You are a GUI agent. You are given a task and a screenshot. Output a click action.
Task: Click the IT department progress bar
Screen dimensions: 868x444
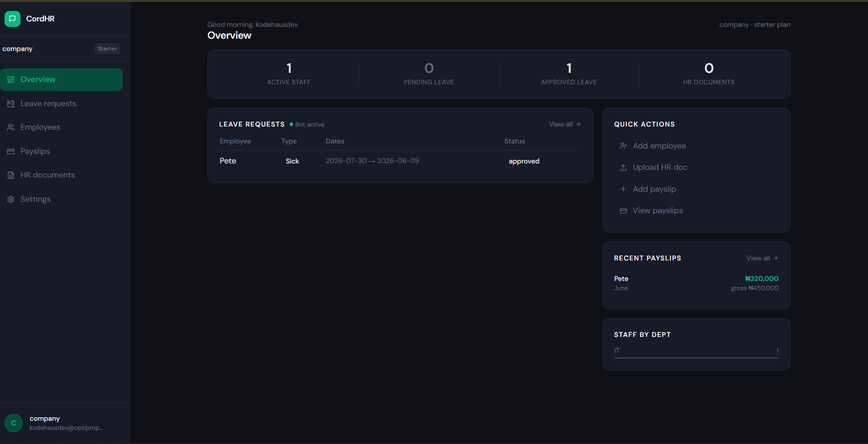(x=696, y=358)
